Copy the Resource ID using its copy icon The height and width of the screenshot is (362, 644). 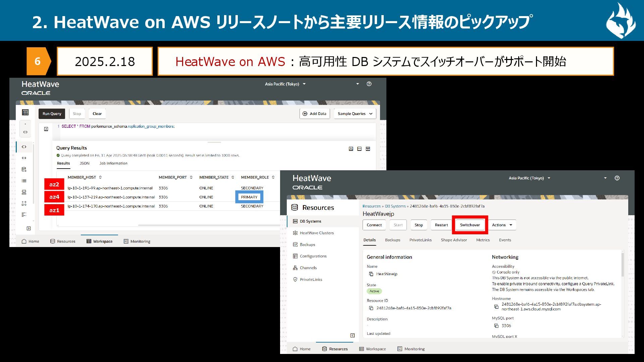point(371,308)
